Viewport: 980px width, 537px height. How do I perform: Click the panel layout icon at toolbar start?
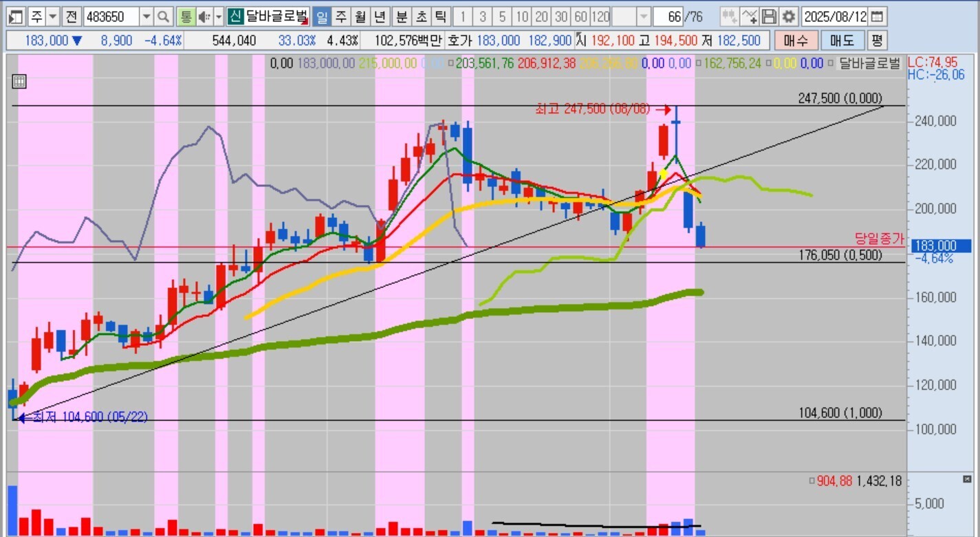[x=17, y=17]
